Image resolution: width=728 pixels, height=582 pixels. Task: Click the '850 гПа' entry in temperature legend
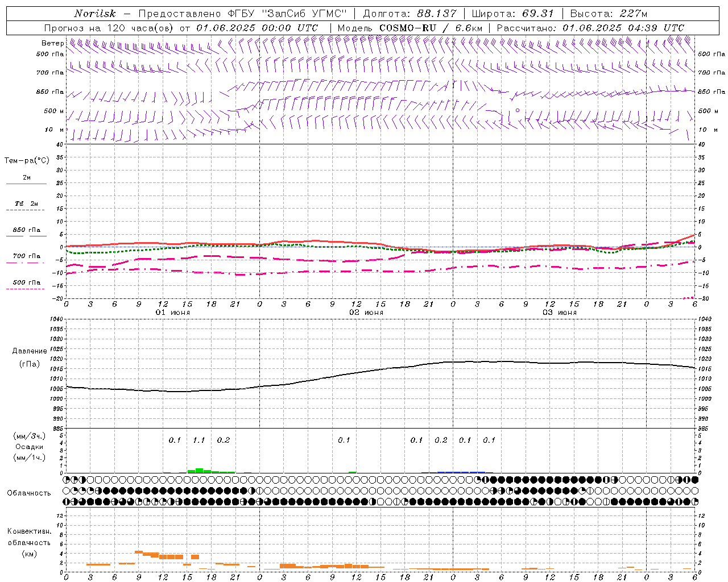coord(27,230)
